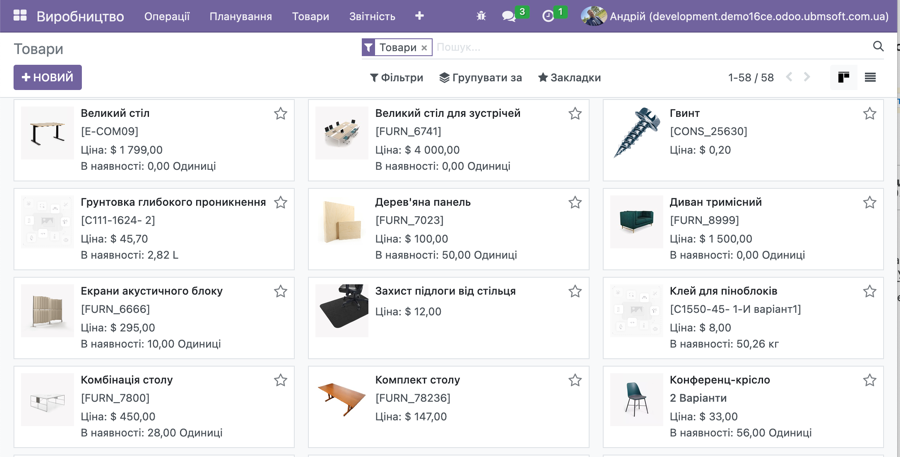Open the Звітність menu
This screenshot has width=900, height=457.
click(372, 16)
